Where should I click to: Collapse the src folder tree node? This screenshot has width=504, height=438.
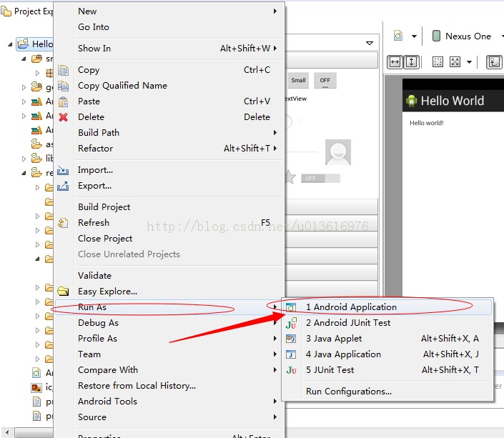(24, 59)
